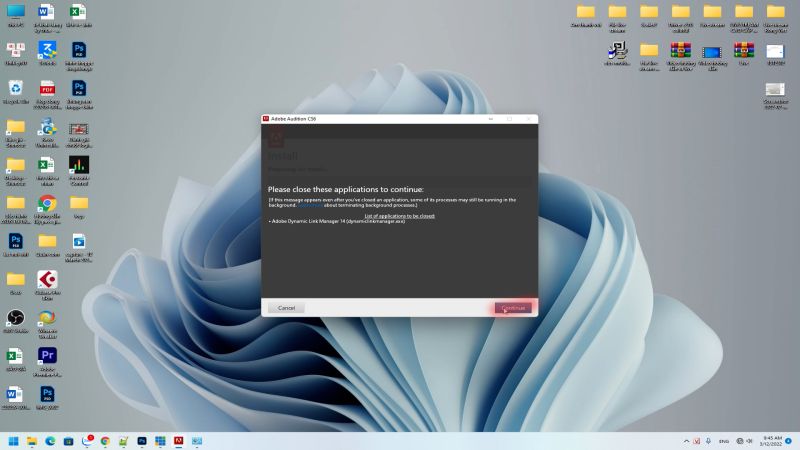Open the ENG input language switcher

723,441
